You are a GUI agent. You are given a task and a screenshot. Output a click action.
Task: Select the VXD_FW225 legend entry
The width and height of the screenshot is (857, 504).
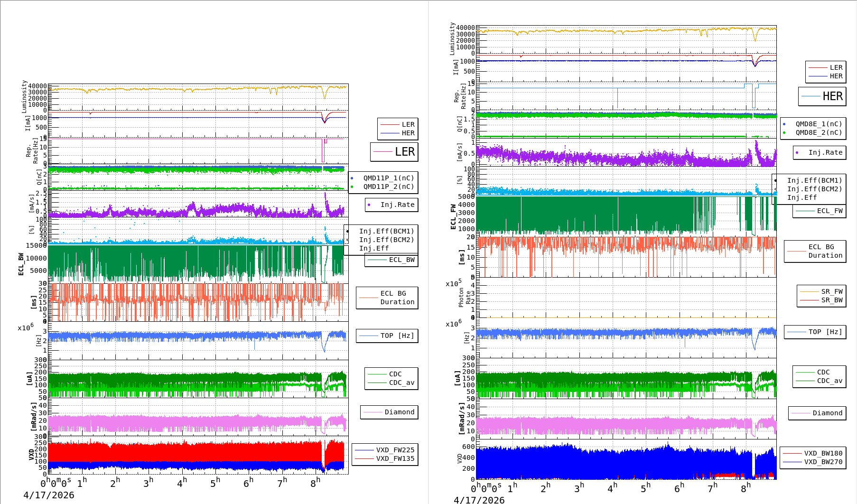click(x=395, y=450)
